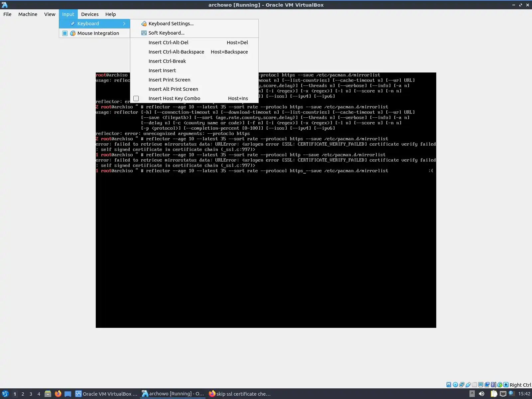Launch the Soft Keyboard
532x399 pixels.
pyautogui.click(x=194, y=33)
